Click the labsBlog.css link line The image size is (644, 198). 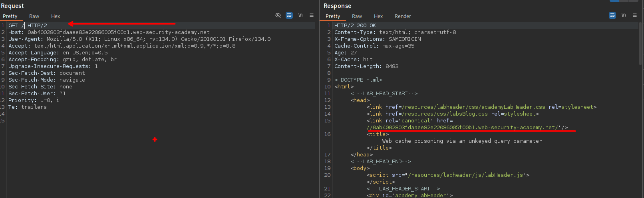click(x=453, y=114)
